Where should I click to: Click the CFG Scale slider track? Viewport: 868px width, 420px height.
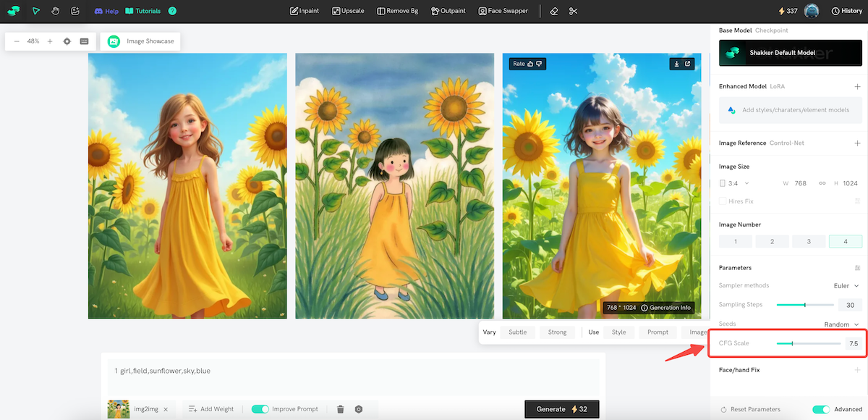[808, 343]
